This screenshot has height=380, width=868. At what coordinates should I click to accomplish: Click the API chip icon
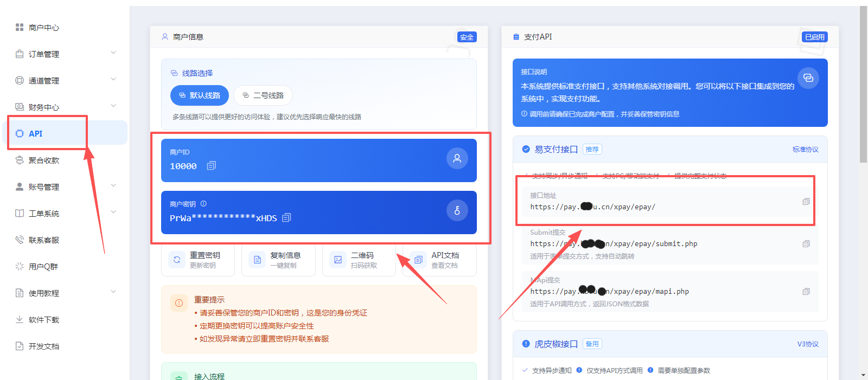[20, 133]
